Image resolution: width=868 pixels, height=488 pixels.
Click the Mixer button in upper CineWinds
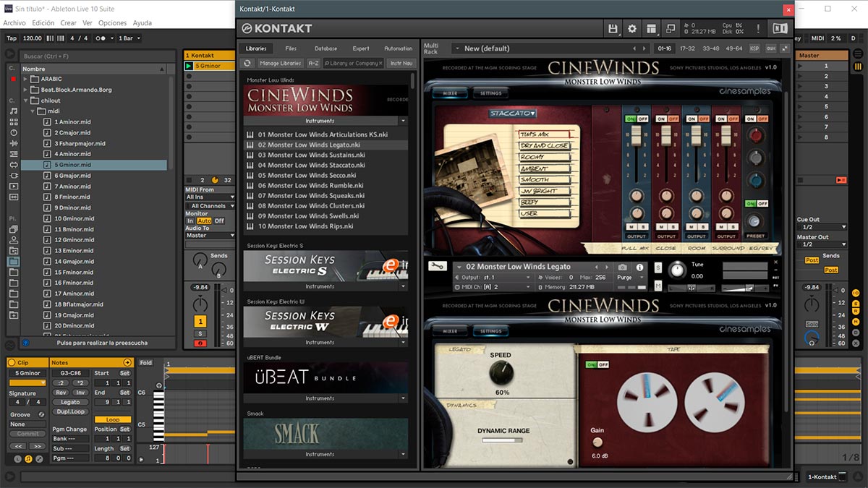pos(450,93)
